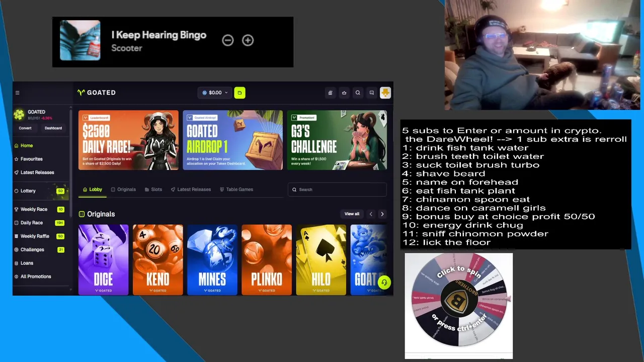The width and height of the screenshot is (644, 362).
Task: Click the minus circle on song overlay
Action: tap(227, 40)
